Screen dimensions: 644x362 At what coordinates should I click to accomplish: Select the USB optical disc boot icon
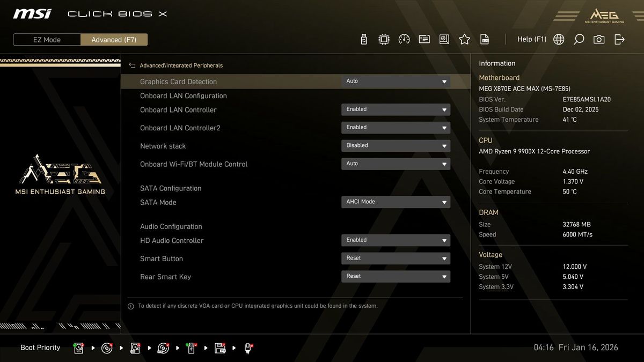point(163,348)
